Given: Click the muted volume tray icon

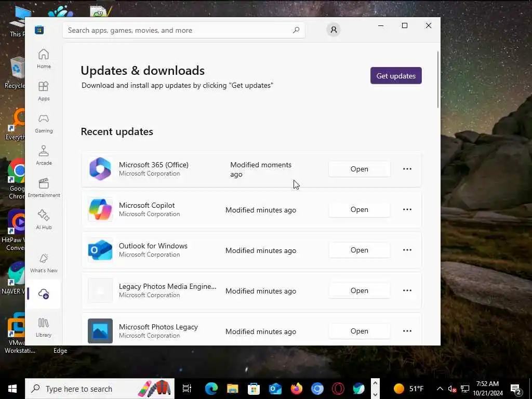Looking at the screenshot, I should tap(452, 389).
